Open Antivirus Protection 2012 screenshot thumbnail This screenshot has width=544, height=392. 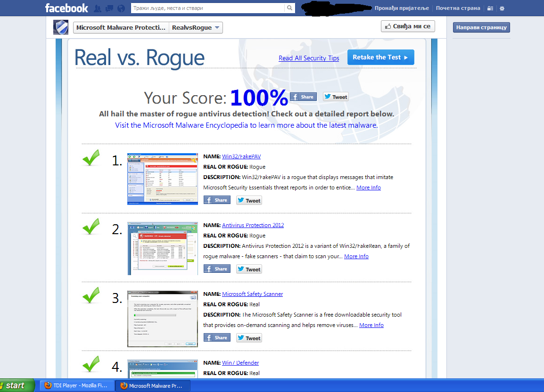162,248
